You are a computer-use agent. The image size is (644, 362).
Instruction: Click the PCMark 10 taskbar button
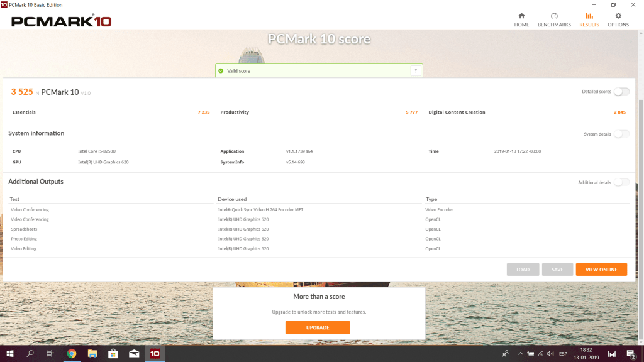coord(155,354)
